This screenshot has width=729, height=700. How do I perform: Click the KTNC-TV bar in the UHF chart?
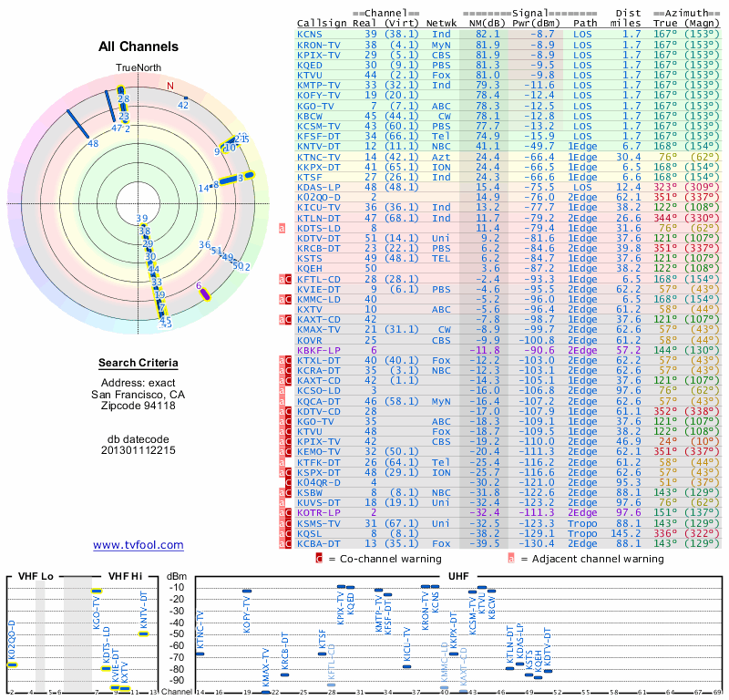(x=200, y=654)
